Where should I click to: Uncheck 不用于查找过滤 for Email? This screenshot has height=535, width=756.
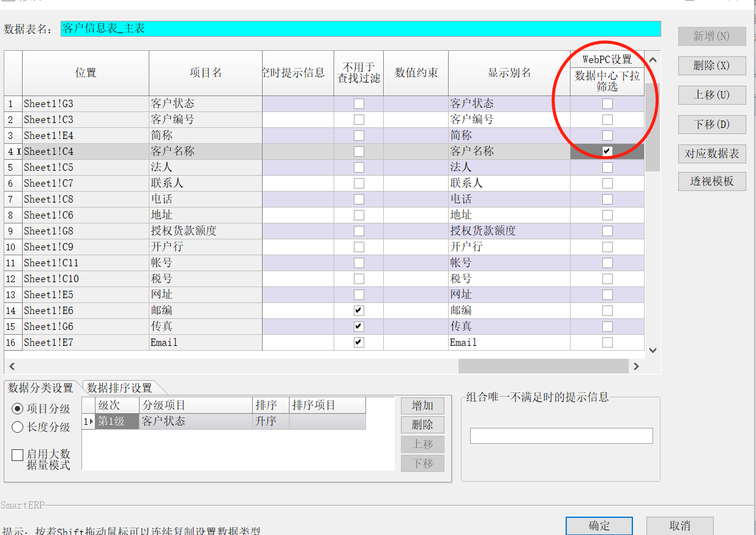[x=359, y=342]
